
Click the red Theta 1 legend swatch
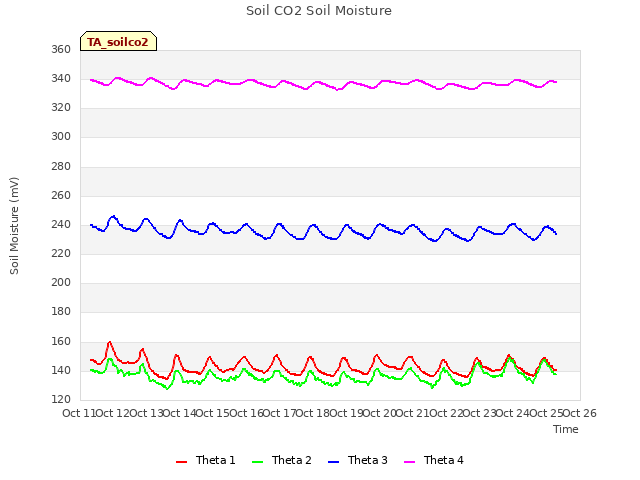pos(181,462)
